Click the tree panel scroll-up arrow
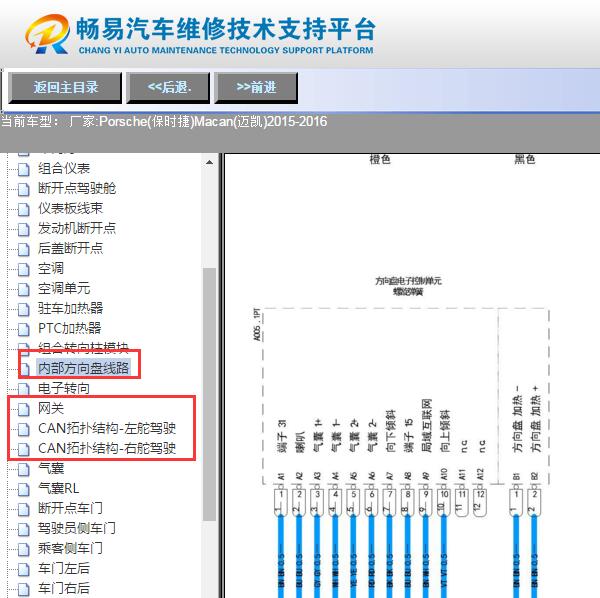Viewport: 600px width, 598px height. pyautogui.click(x=209, y=162)
